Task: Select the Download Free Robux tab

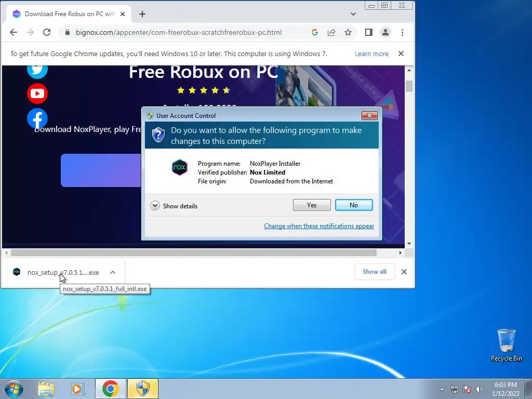Action: [69, 14]
